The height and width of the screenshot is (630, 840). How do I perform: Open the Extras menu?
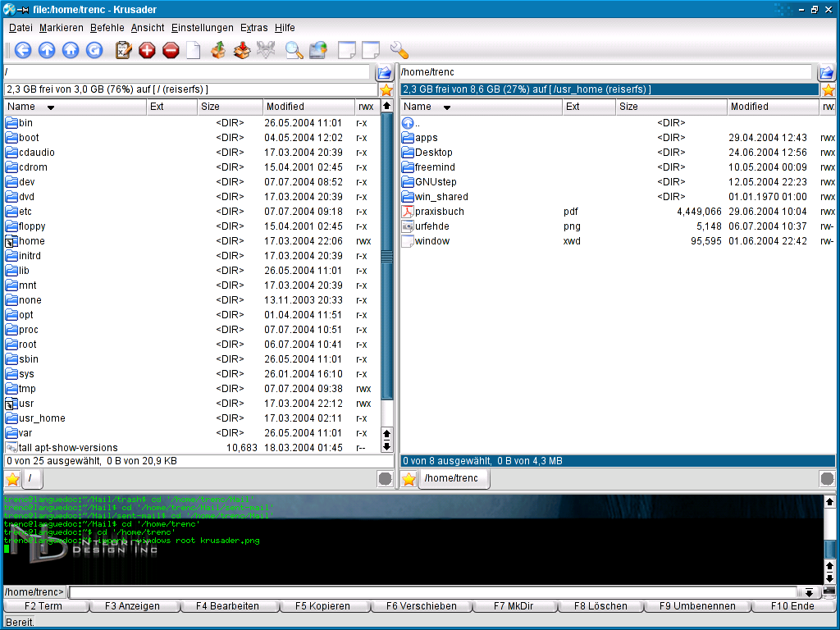tap(254, 28)
